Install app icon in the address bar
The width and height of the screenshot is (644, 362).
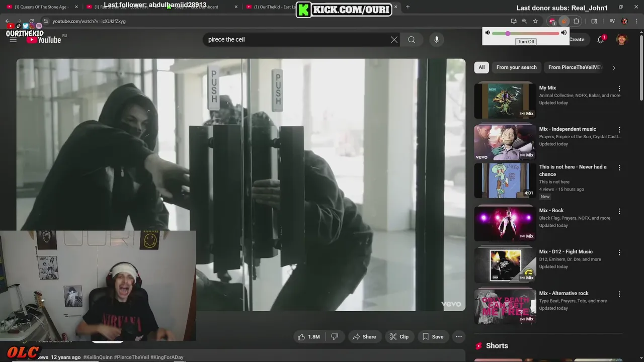(x=514, y=21)
